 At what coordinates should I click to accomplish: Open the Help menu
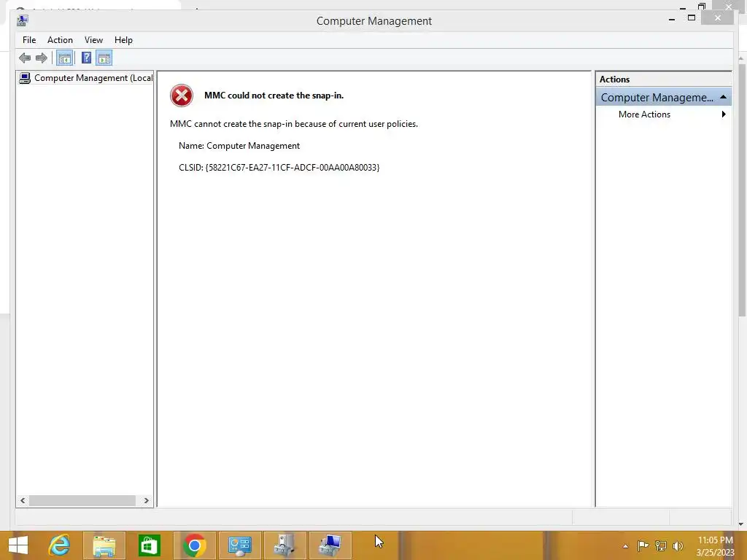click(x=123, y=40)
